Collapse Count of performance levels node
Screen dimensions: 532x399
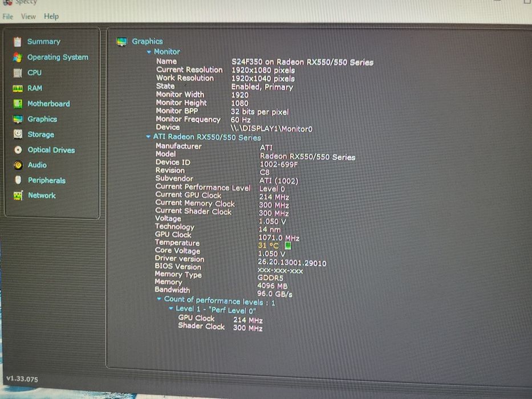(159, 299)
